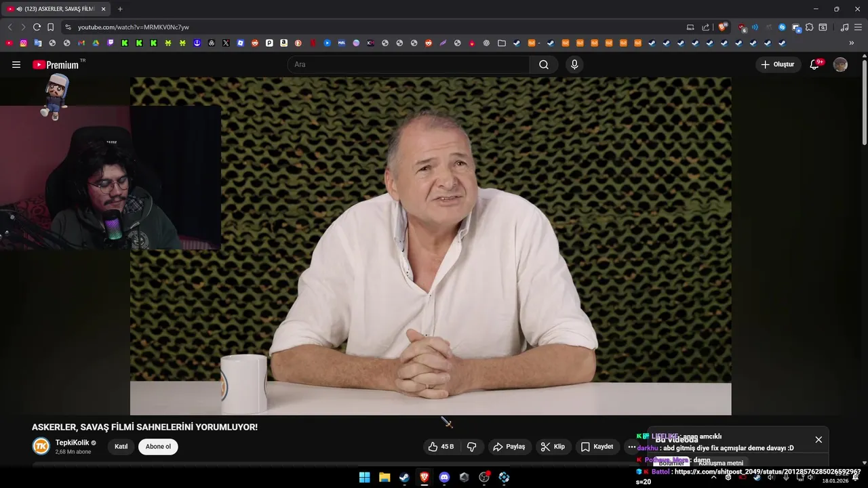This screenshot has height=488, width=868.
Task: Start voice search with the microphone icon
Action: point(574,64)
